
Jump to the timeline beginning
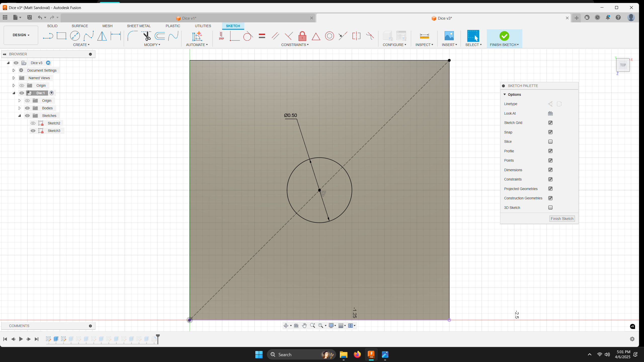(5, 339)
